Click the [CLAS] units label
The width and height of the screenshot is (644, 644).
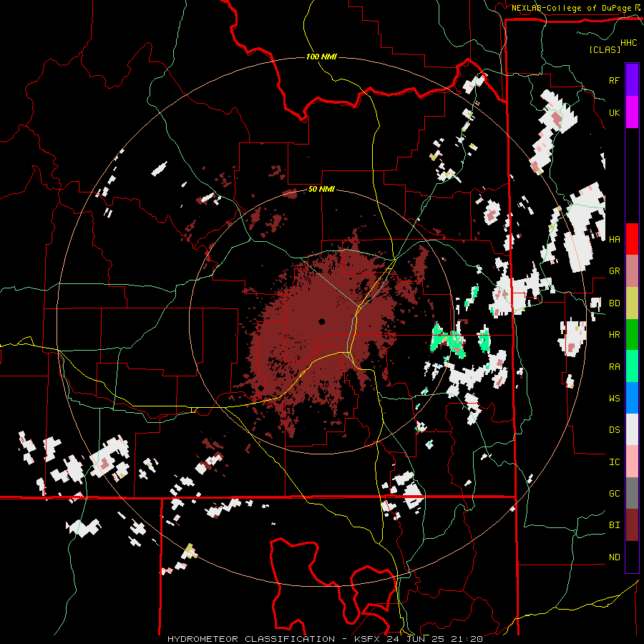tap(605, 49)
